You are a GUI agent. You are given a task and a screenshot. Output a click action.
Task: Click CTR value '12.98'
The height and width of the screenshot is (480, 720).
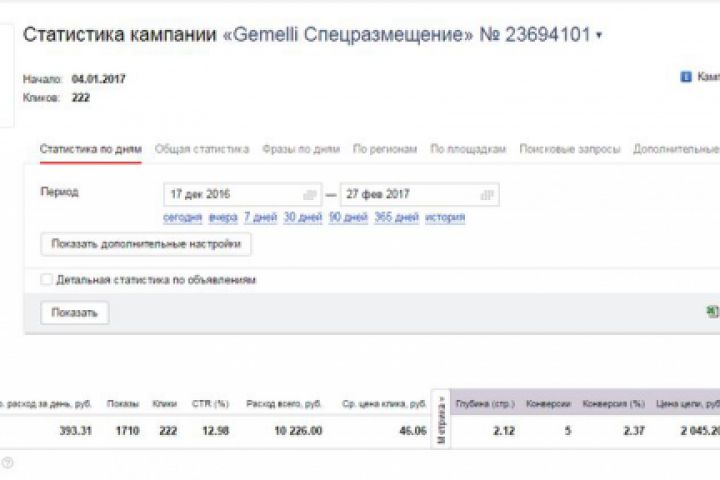click(x=215, y=431)
